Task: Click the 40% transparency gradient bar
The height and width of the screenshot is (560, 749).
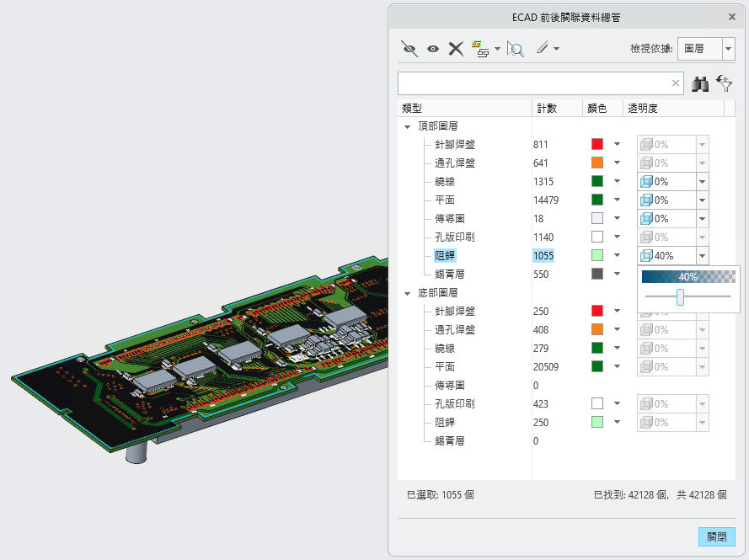Action: 688,276
